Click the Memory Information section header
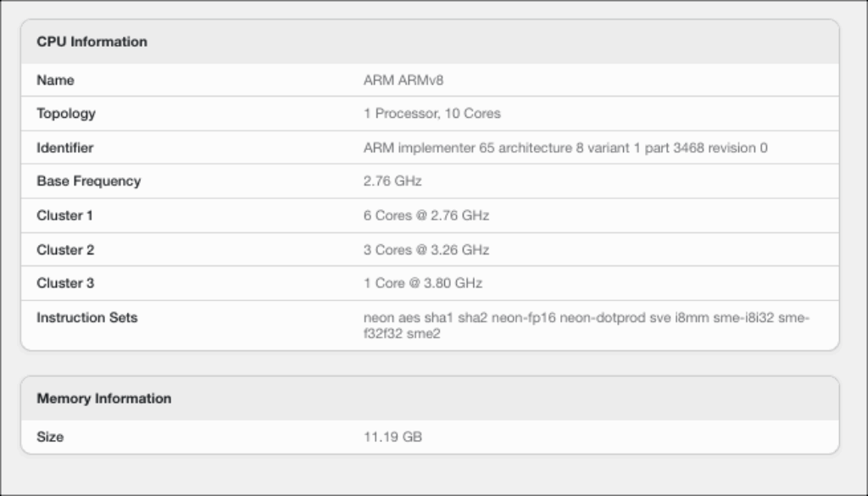This screenshot has width=868, height=496. (x=104, y=398)
